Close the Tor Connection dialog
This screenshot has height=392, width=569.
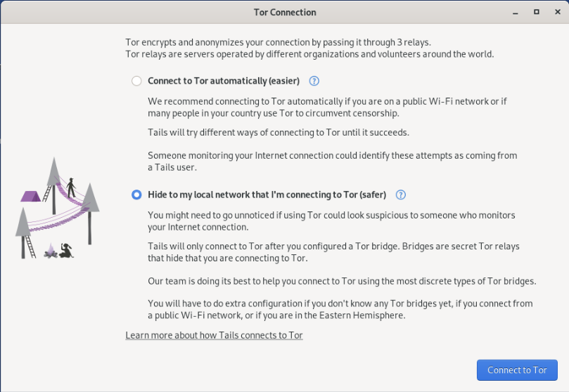pyautogui.click(x=558, y=12)
